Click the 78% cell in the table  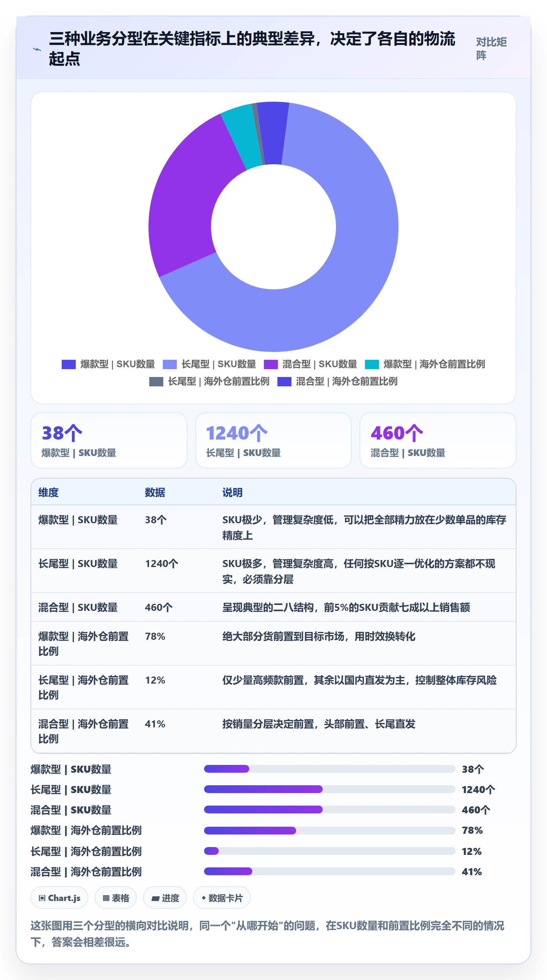pyautogui.click(x=155, y=636)
